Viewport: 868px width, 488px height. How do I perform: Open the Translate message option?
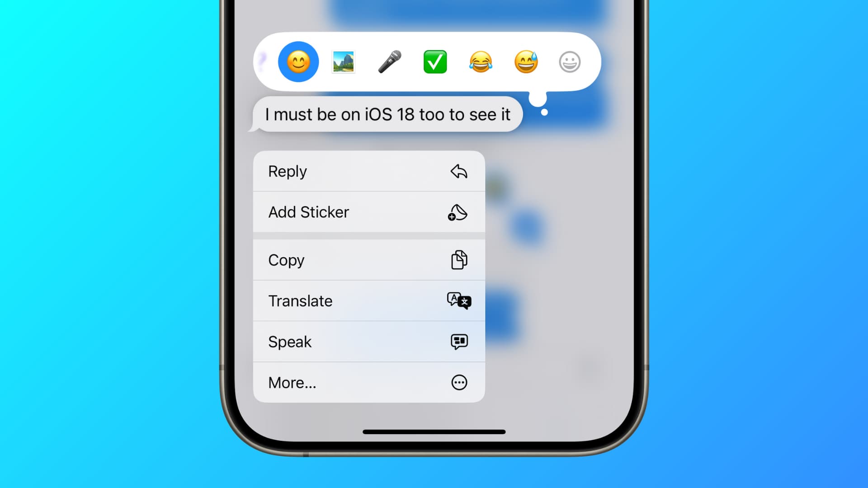click(368, 300)
